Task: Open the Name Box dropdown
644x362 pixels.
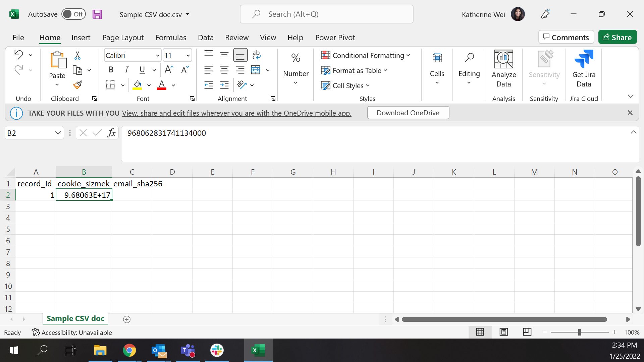Action: pyautogui.click(x=58, y=133)
